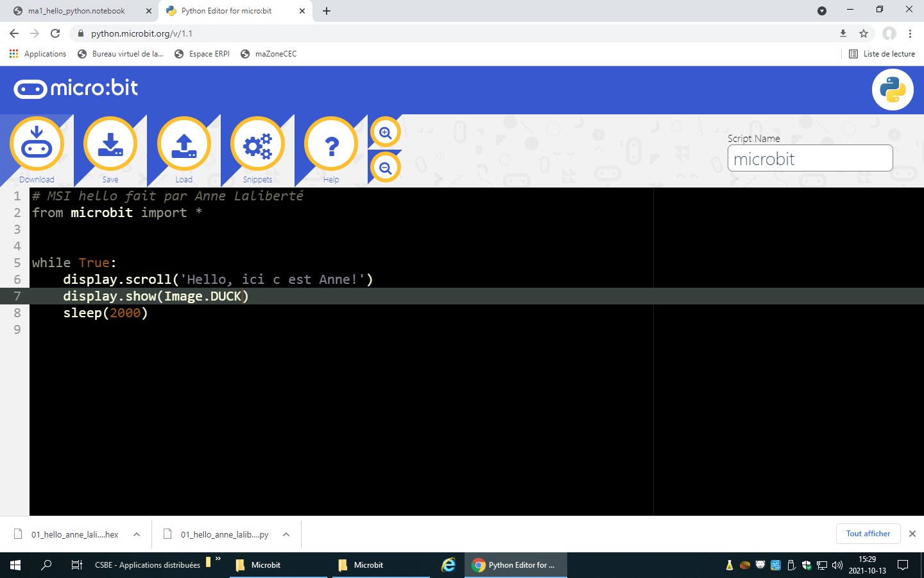The height and width of the screenshot is (578, 924).
Task: Open the network icon in system tray
Action: tap(822, 565)
